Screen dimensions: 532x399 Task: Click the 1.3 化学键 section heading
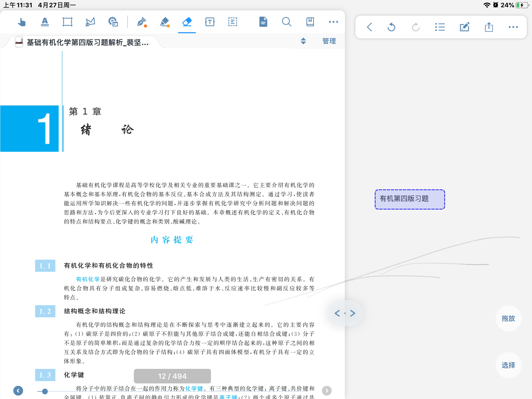point(74,375)
